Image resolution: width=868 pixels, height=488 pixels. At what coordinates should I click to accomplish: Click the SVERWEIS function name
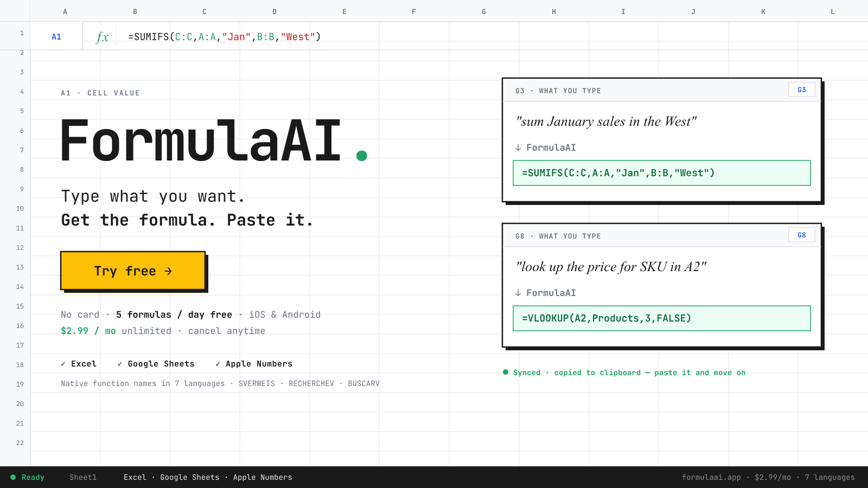tap(257, 383)
